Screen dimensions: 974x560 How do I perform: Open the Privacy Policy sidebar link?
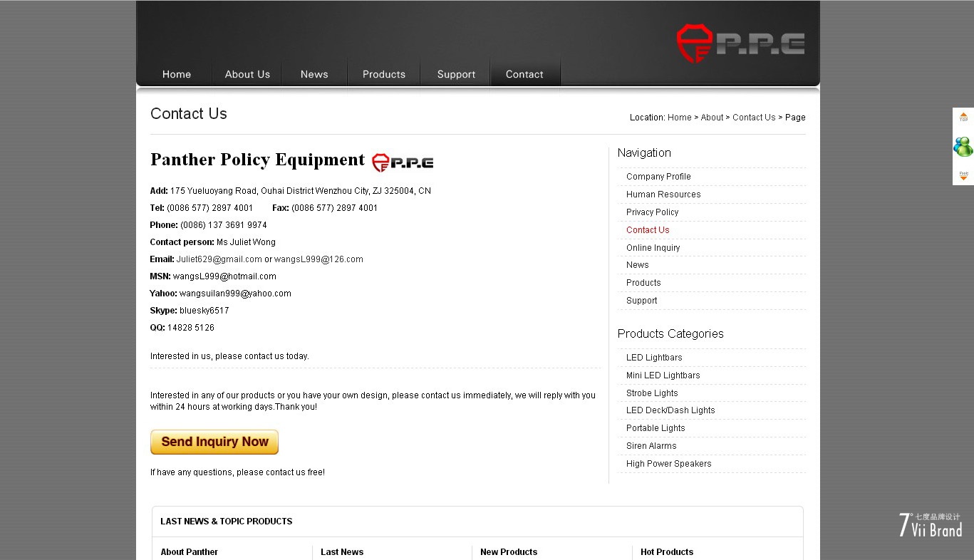[x=652, y=212]
